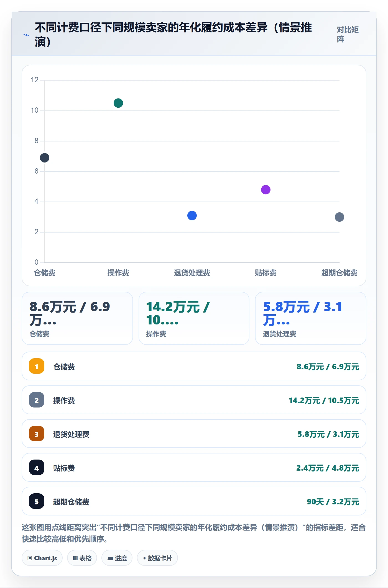Click the 贴标费 x-axis label
This screenshot has width=388, height=588.
coord(266,273)
